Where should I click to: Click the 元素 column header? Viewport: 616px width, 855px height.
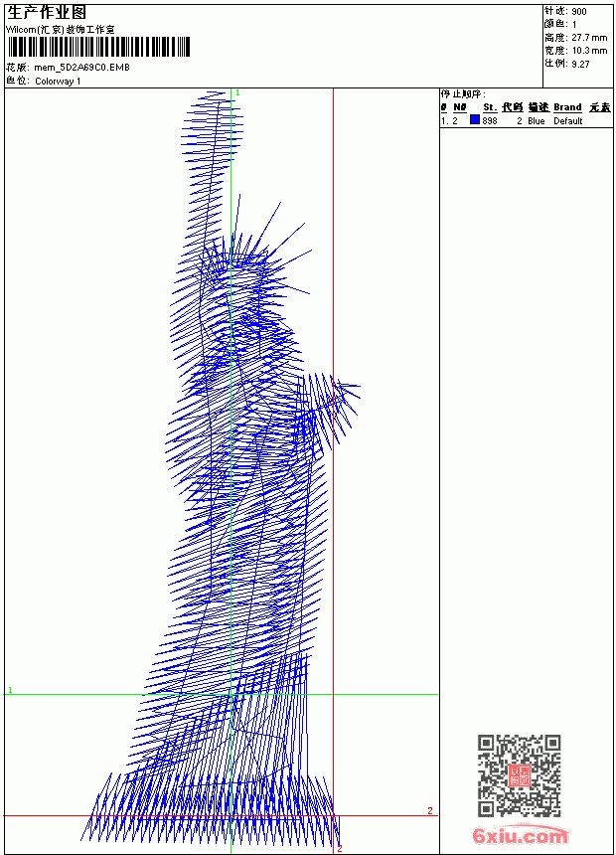click(600, 107)
